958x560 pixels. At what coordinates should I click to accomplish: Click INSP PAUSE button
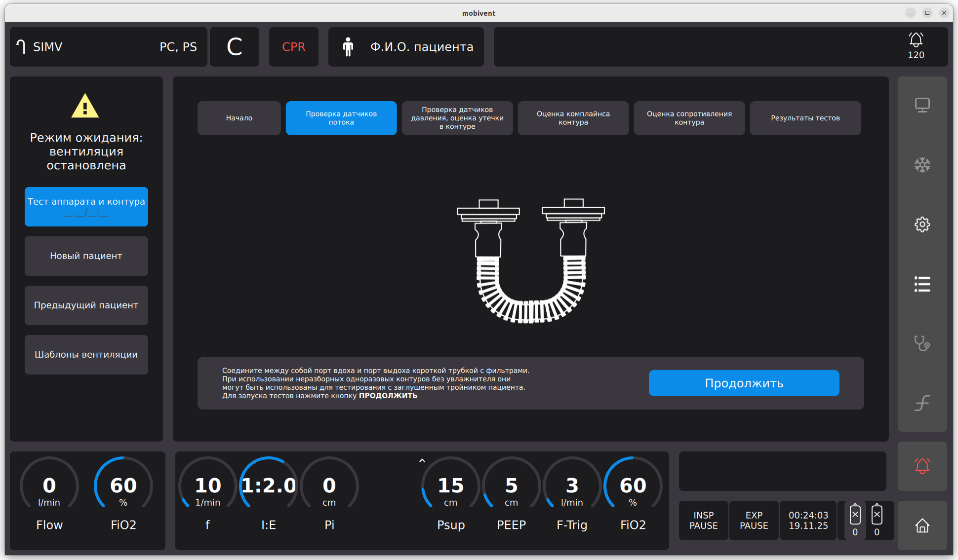pyautogui.click(x=704, y=521)
